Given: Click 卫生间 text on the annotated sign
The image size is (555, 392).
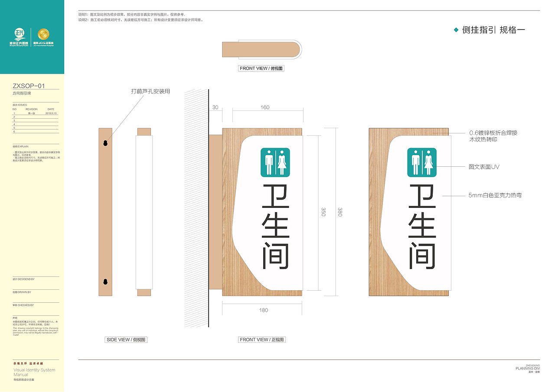Looking at the screenshot, I should click(x=422, y=227).
